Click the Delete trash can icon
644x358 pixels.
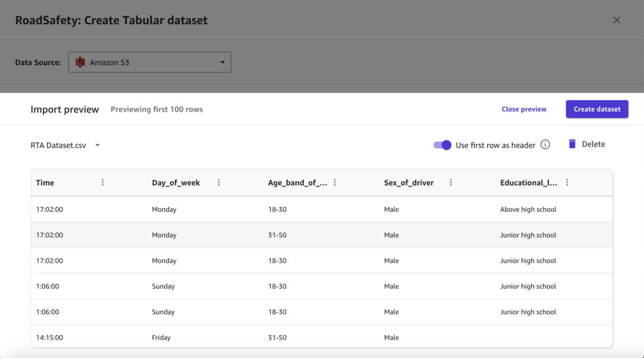572,144
